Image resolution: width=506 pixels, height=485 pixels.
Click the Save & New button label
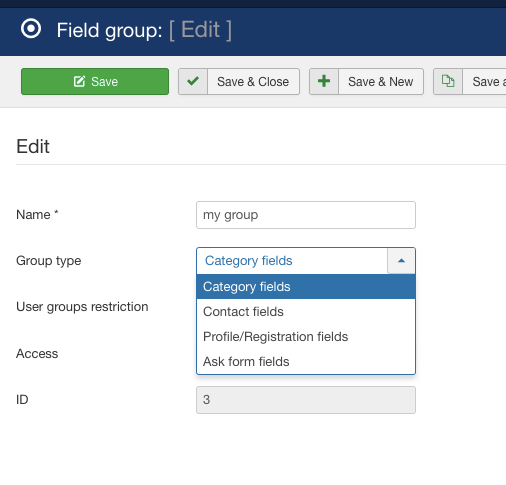(x=381, y=82)
